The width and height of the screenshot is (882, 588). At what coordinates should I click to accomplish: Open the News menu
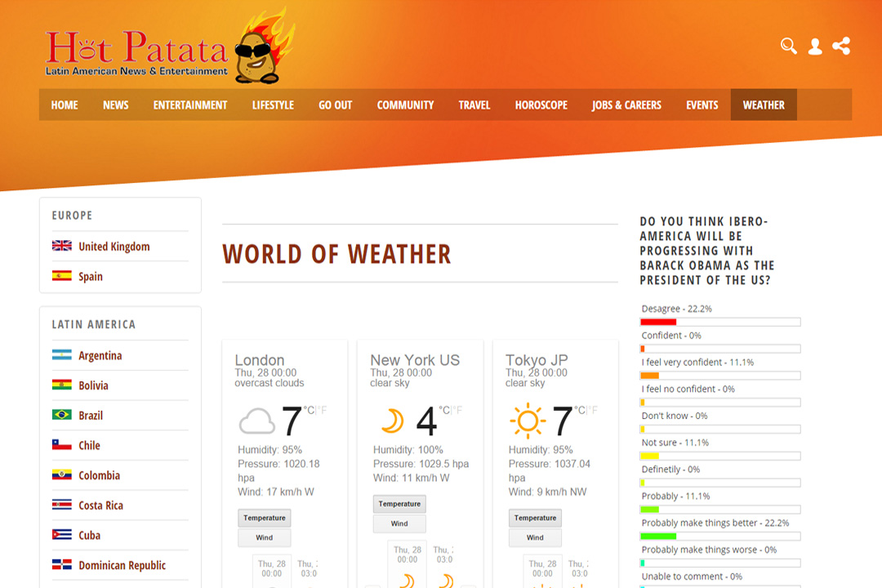pos(116,105)
